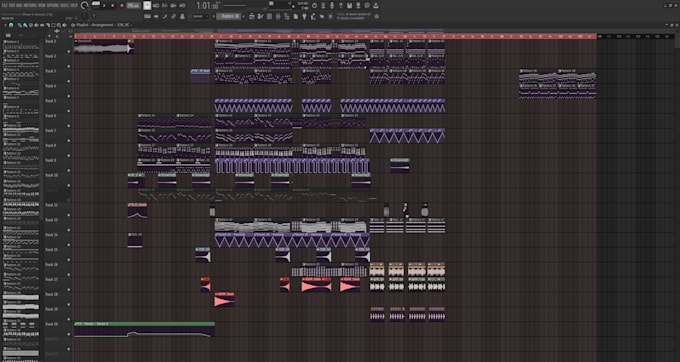Open the HELP menu

pos(74,5)
